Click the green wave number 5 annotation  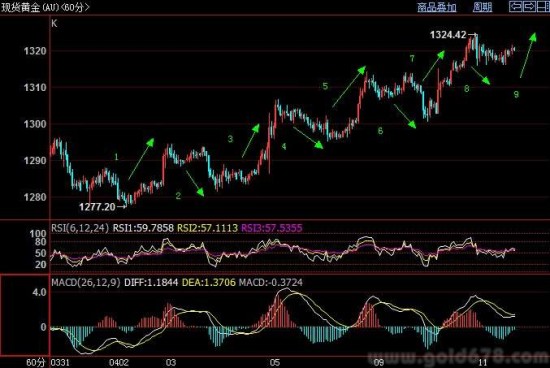[x=325, y=86]
